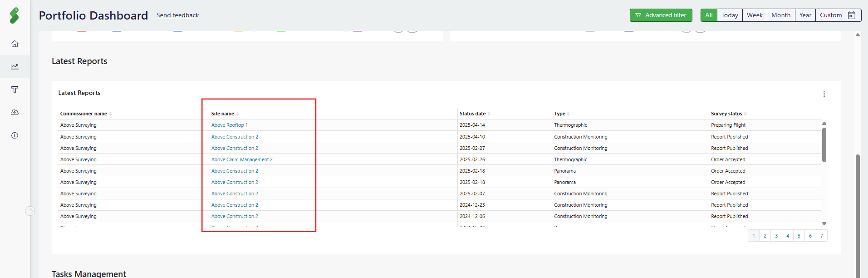Click the green app logo
Screen dimensions: 868x278
15,15
